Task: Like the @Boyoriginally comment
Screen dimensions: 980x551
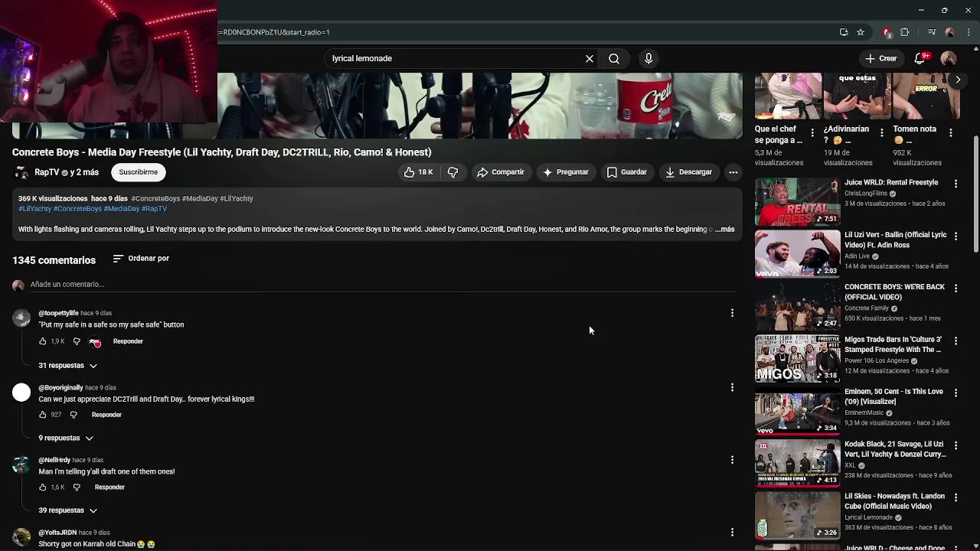Action: coord(43,415)
